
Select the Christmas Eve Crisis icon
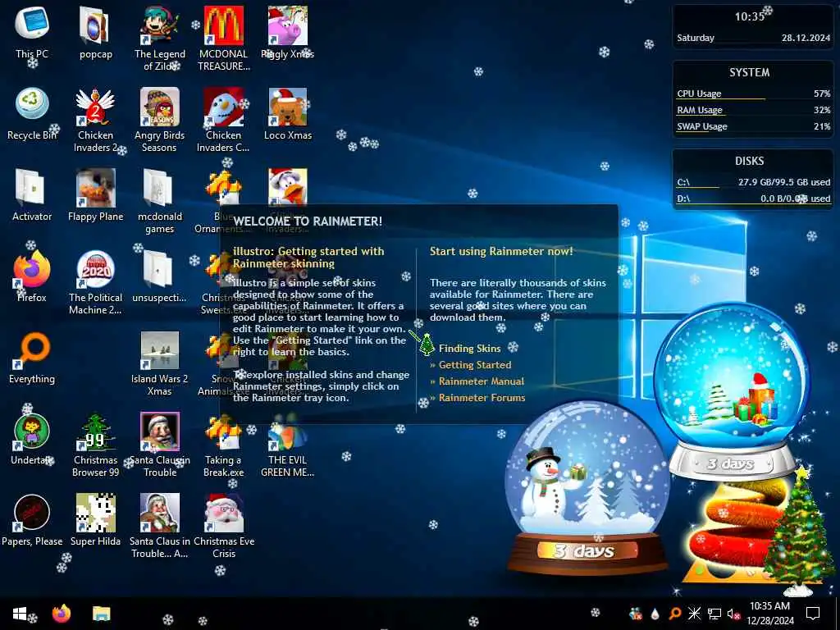pyautogui.click(x=223, y=527)
